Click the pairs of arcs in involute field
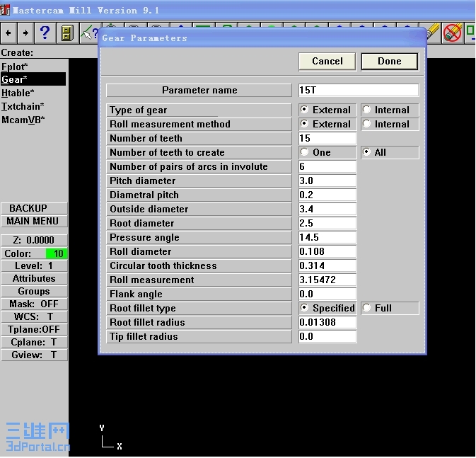Image resolution: width=476 pixels, height=458 pixels. (327, 166)
